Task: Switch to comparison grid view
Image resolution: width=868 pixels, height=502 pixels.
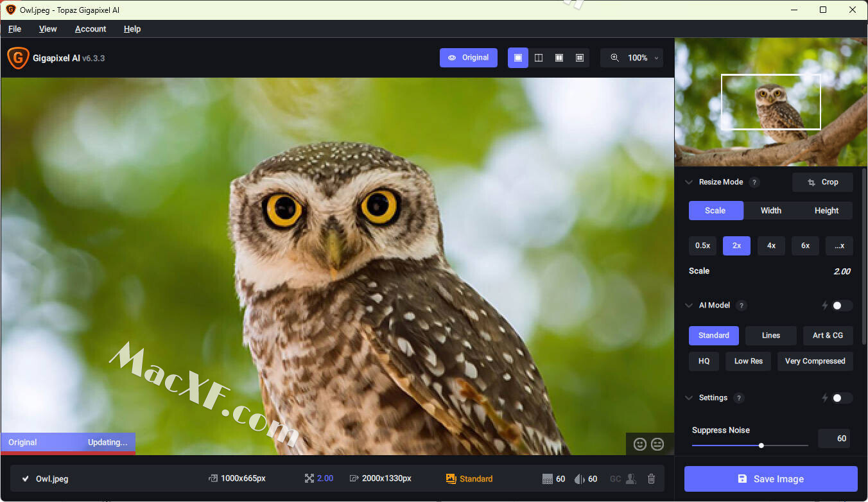Action: (x=580, y=58)
